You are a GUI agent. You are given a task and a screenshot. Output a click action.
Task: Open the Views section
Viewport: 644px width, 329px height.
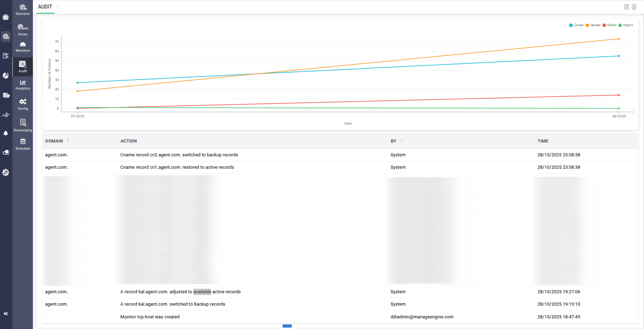[23, 30]
